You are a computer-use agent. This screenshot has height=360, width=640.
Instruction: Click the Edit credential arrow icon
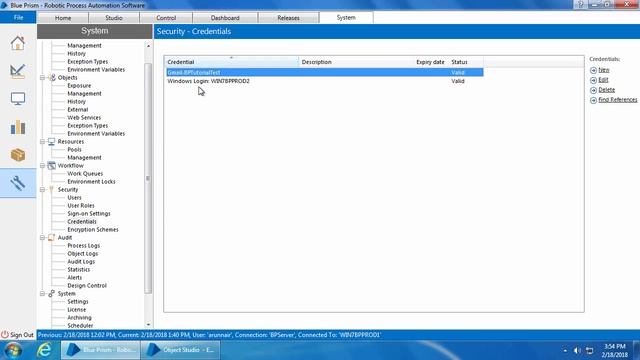click(x=593, y=80)
